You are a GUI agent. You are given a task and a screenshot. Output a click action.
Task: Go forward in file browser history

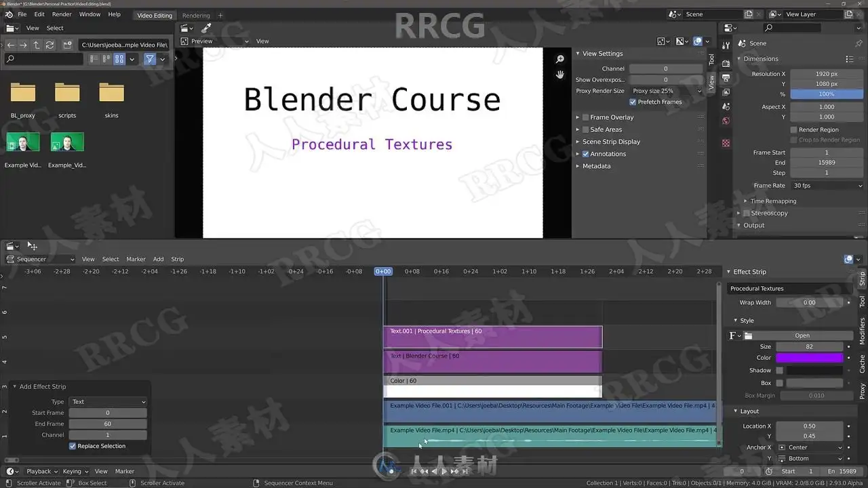click(23, 45)
